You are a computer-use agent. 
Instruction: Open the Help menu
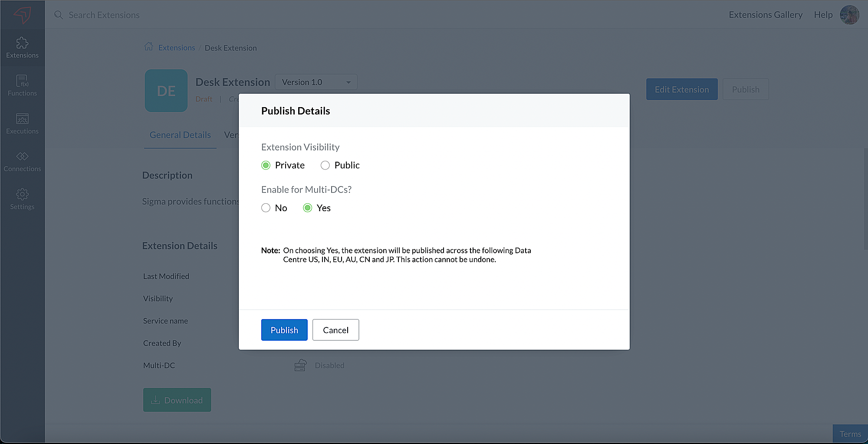tap(823, 15)
